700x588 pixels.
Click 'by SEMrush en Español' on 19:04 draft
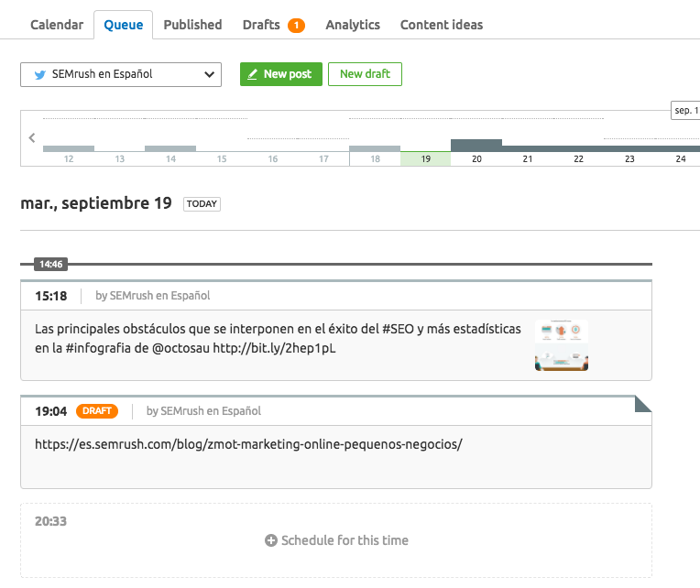click(x=203, y=411)
